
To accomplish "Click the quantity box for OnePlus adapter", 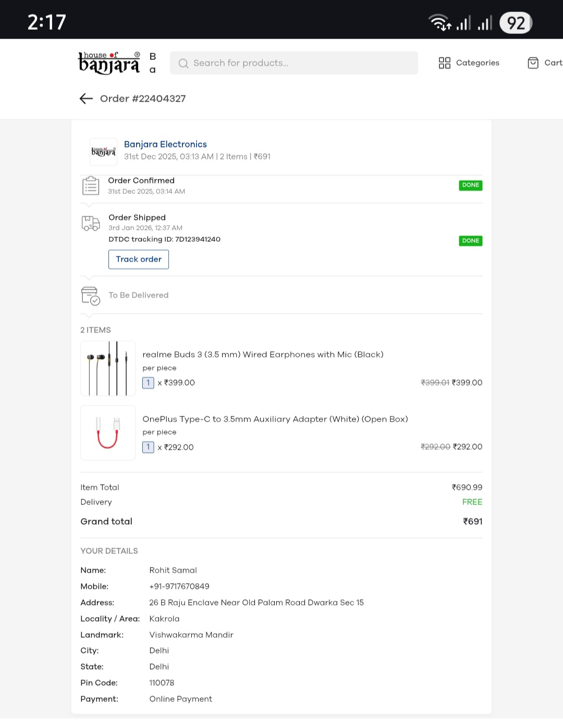I will point(148,447).
